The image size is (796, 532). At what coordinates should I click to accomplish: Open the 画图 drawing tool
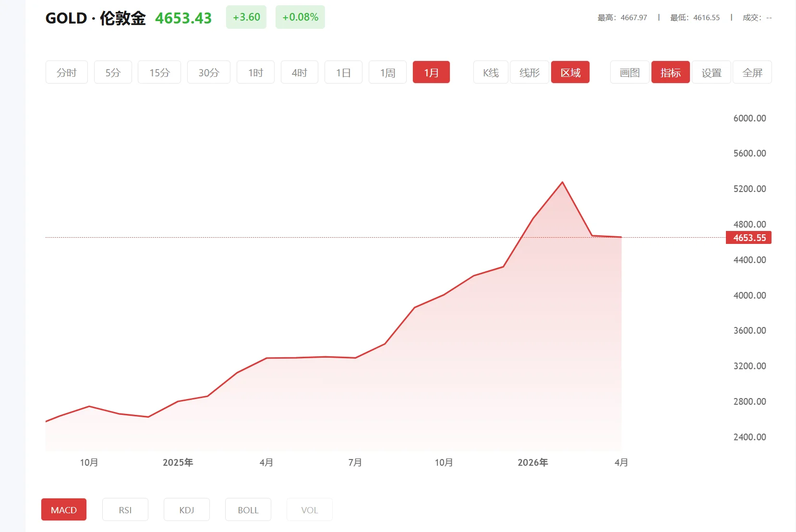pos(629,72)
